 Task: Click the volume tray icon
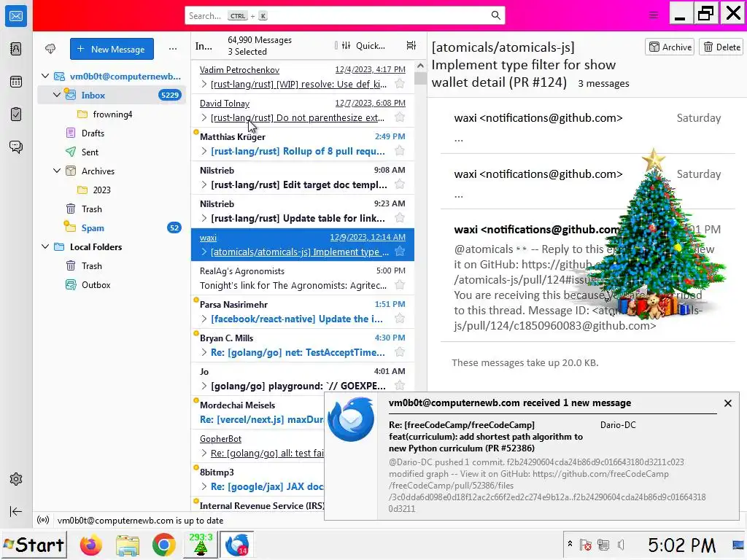(x=622, y=545)
